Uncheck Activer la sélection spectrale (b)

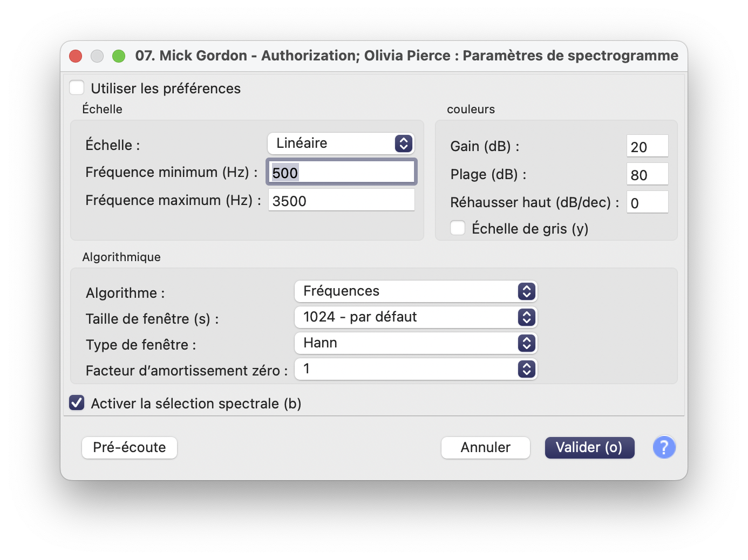[77, 402]
